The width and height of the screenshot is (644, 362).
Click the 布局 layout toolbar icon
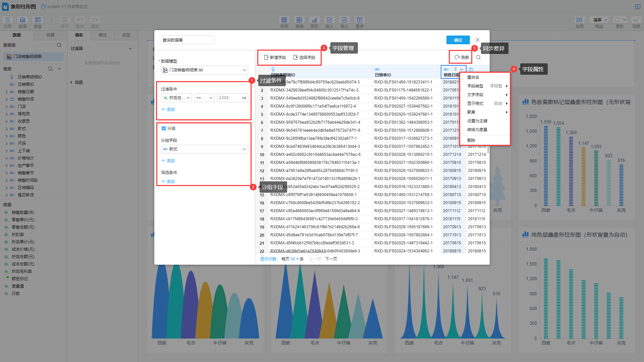[x=284, y=20]
